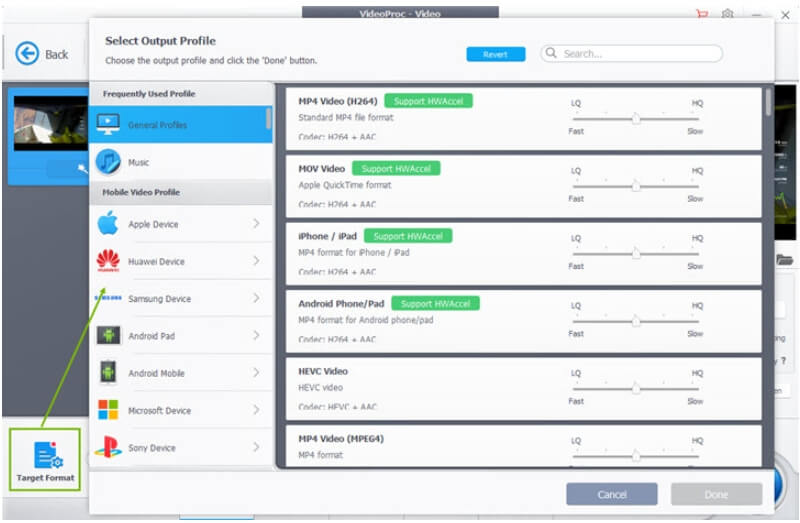Open the Target Format icon

click(48, 455)
